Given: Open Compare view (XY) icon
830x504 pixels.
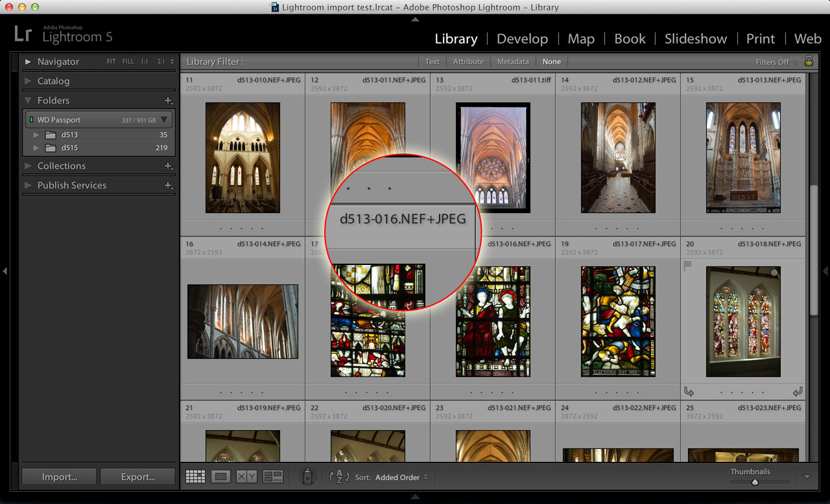Looking at the screenshot, I should [246, 477].
